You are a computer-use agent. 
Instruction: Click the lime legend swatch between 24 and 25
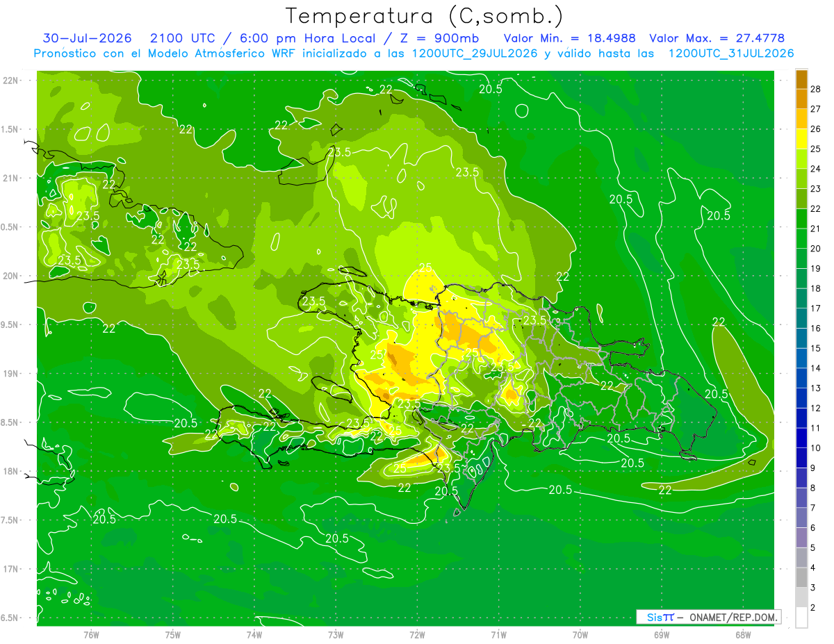point(801,159)
